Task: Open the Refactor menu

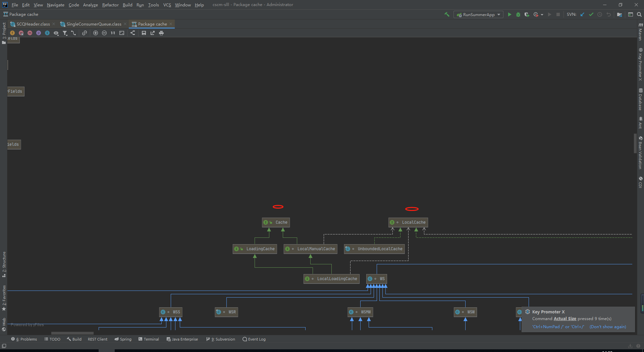Action: pyautogui.click(x=110, y=5)
